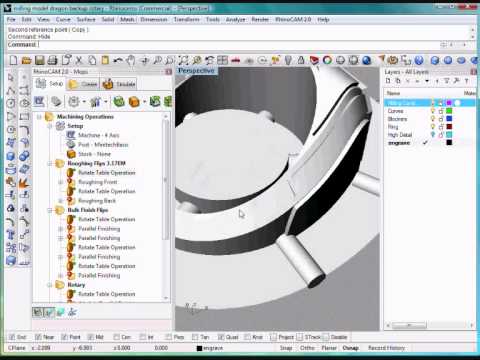
Task: Open the Curve menu
Action: [x=63, y=20]
